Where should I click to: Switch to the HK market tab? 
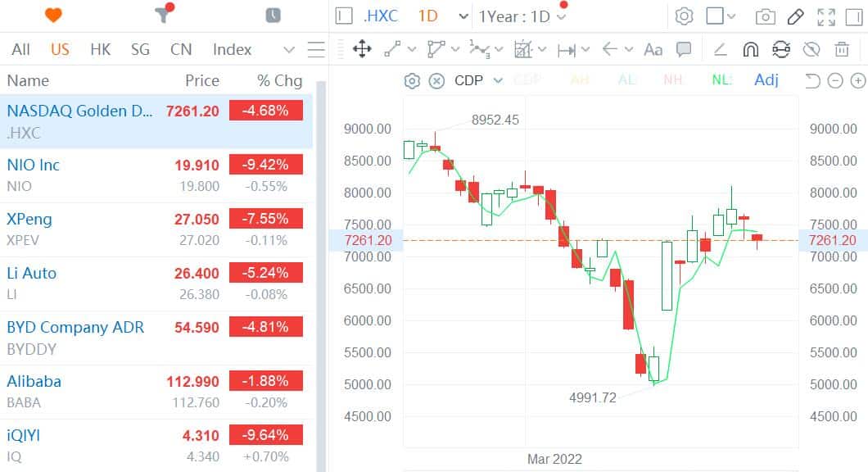click(100, 49)
